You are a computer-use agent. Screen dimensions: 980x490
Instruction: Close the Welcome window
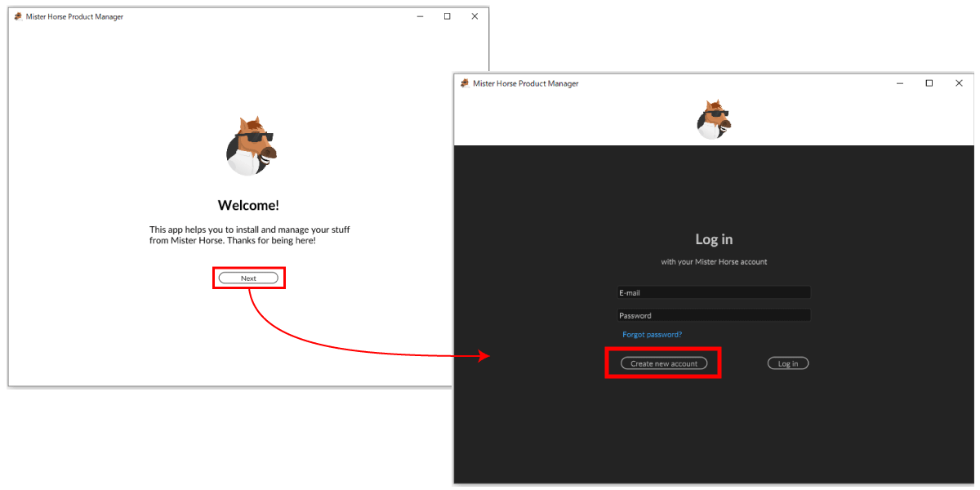(474, 16)
